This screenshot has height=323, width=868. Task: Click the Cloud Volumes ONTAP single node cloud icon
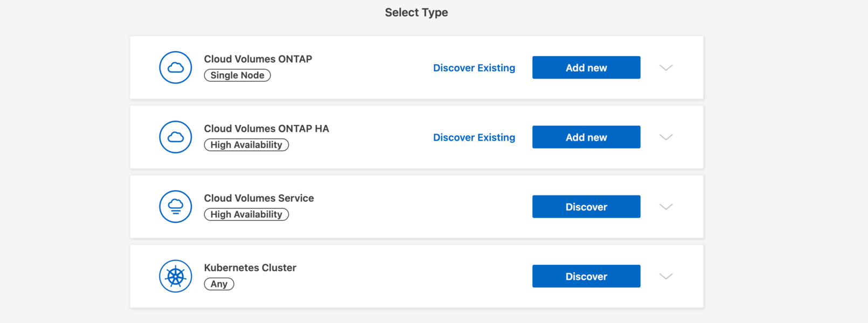tap(176, 67)
